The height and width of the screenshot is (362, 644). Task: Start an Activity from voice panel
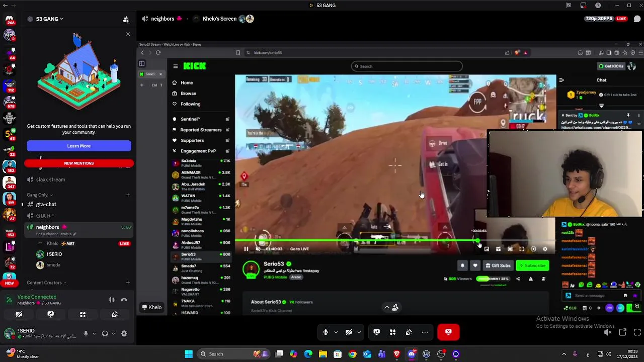pos(83,315)
